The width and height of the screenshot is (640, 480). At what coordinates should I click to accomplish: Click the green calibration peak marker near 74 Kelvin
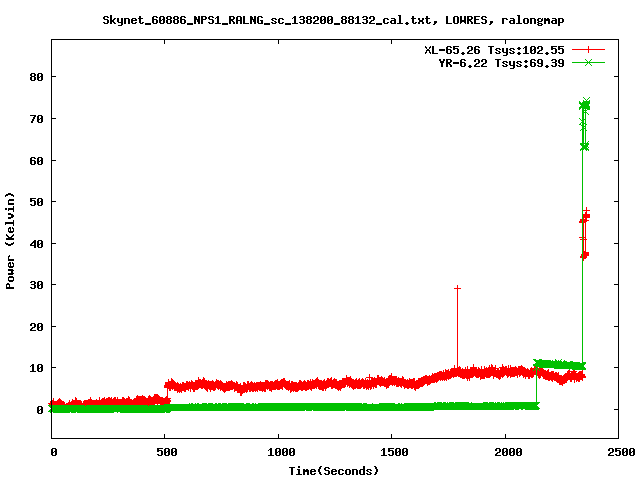pos(587,101)
